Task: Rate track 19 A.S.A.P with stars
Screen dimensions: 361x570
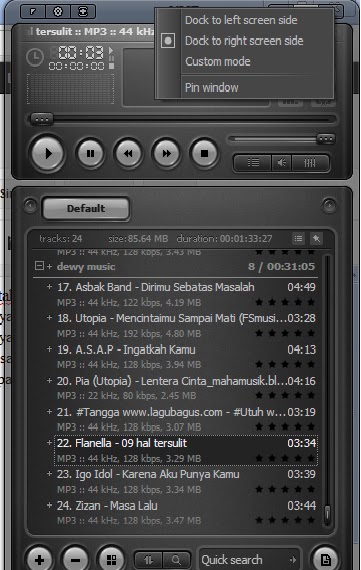Action: click(x=285, y=364)
